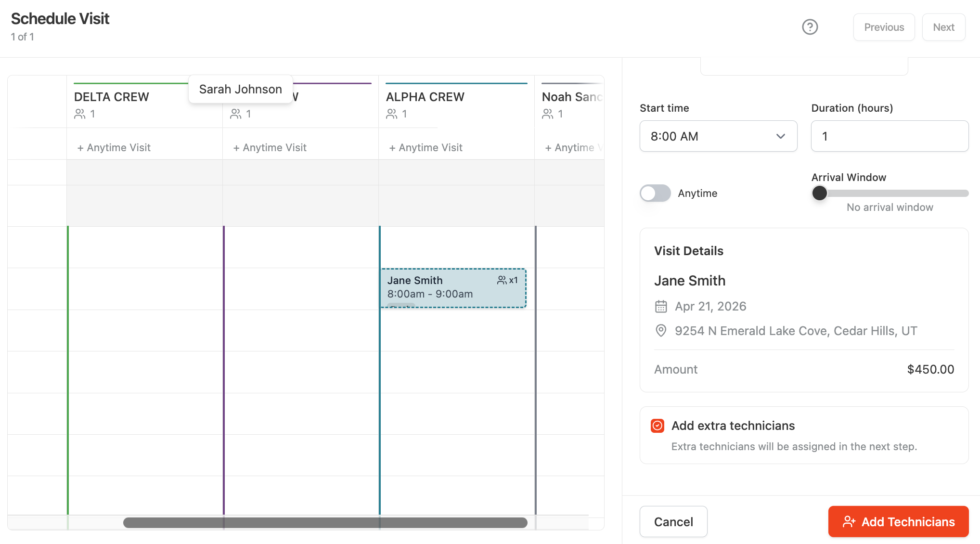This screenshot has height=544, width=980.
Task: Click the ALPHA CREW column header
Action: click(x=425, y=97)
